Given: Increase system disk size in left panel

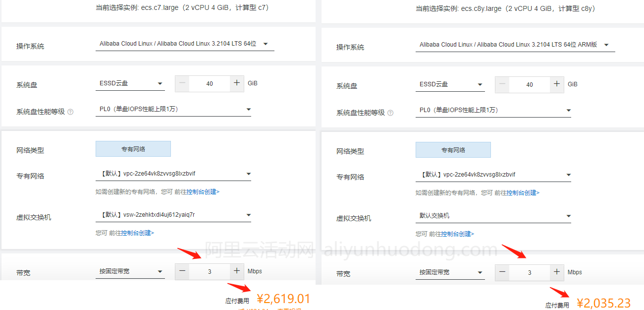Looking at the screenshot, I should [237, 83].
